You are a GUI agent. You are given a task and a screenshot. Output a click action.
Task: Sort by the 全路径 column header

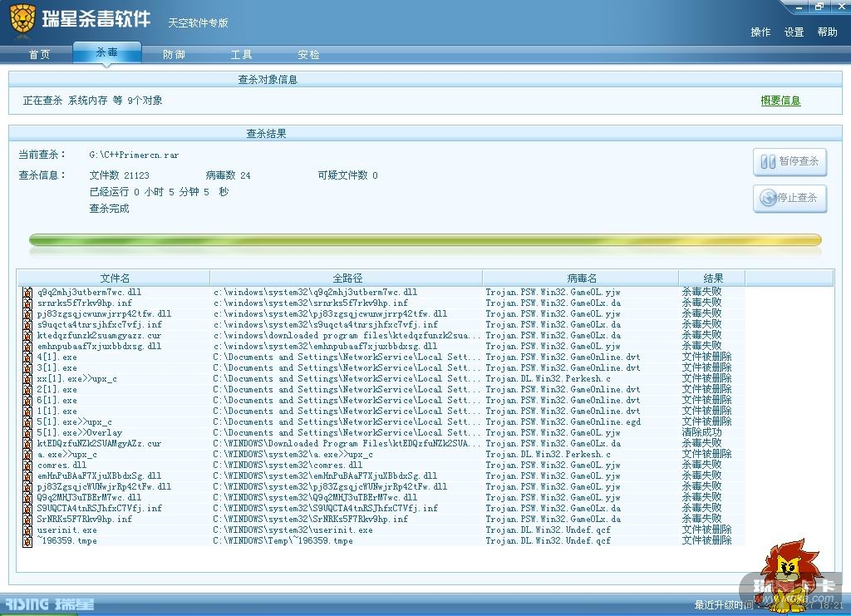click(347, 278)
